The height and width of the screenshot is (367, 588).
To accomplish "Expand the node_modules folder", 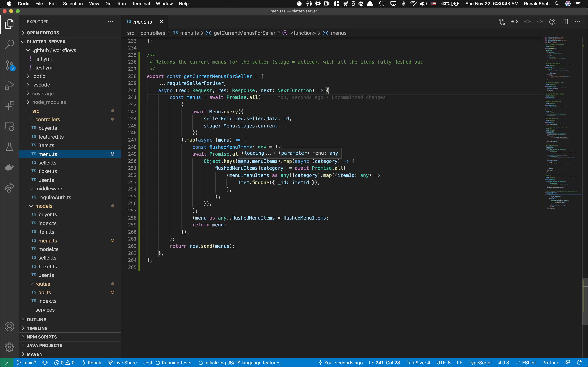I will [49, 102].
